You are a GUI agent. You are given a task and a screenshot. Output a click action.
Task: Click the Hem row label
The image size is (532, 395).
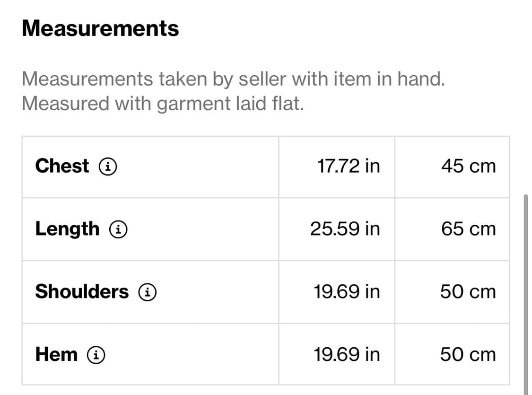[56, 354]
